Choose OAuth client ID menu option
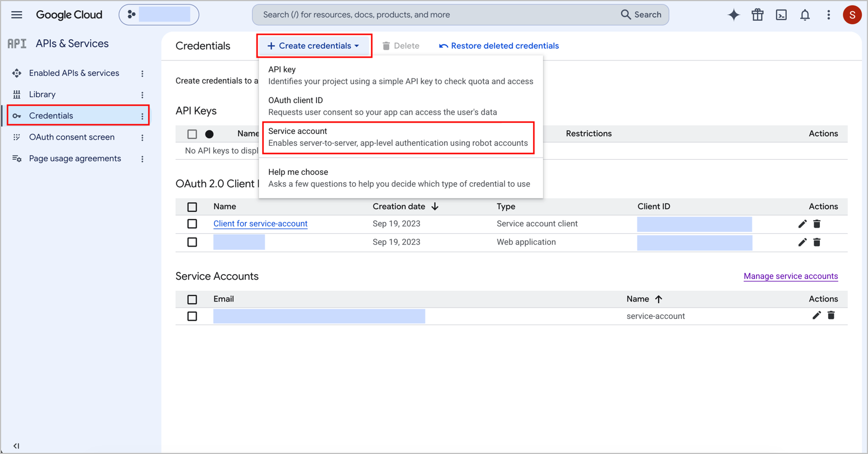Image resolution: width=868 pixels, height=454 pixels. (400, 106)
